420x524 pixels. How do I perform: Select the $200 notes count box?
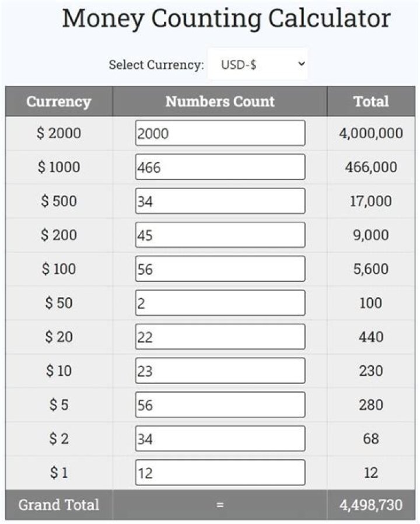pyautogui.click(x=220, y=234)
